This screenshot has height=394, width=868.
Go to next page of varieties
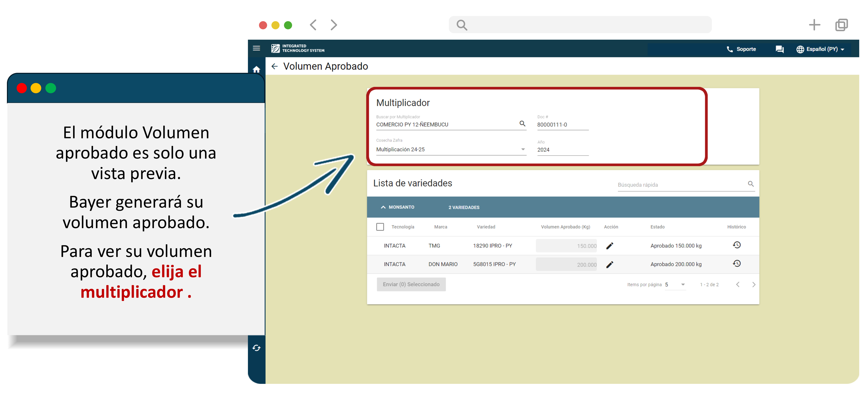(754, 285)
